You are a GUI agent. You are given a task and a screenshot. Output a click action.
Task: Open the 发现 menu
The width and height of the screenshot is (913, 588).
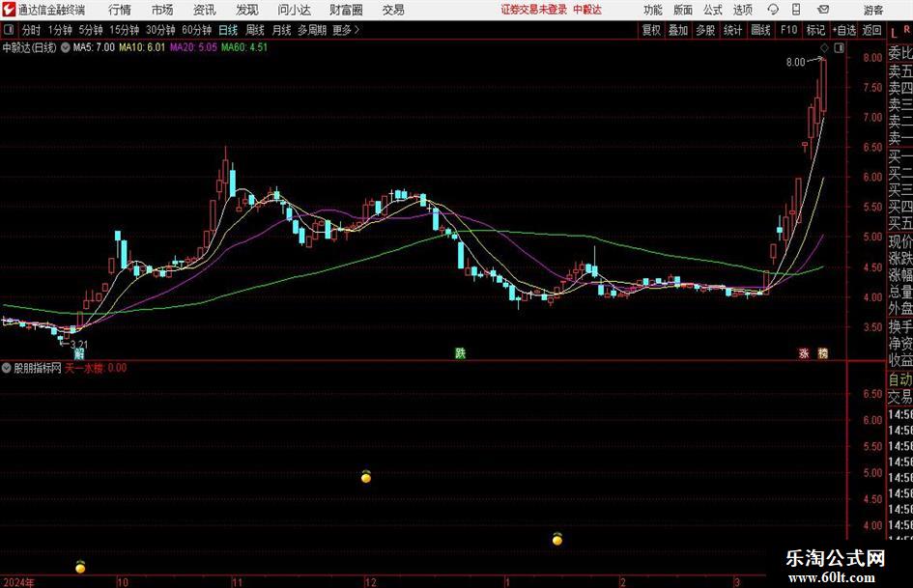tap(247, 10)
